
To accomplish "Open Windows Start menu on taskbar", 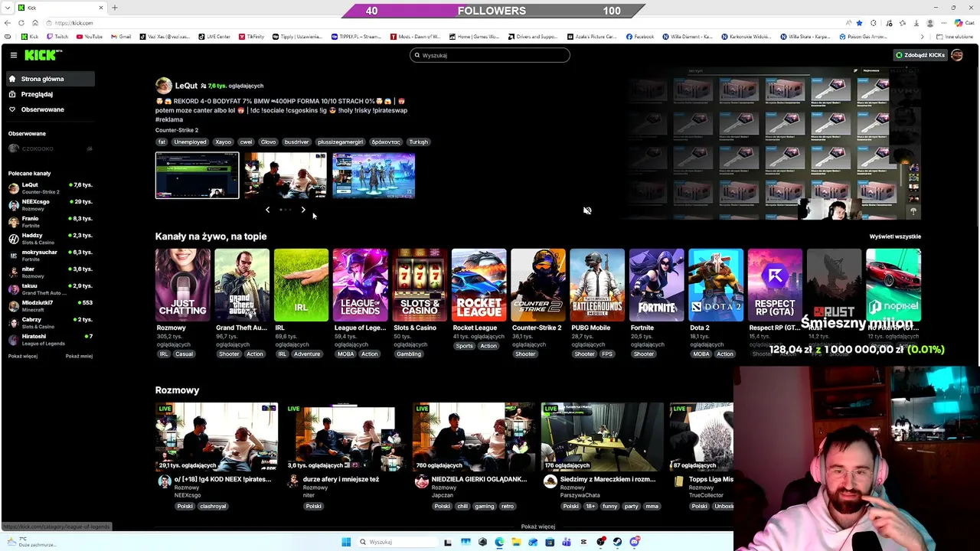I will [x=346, y=542].
